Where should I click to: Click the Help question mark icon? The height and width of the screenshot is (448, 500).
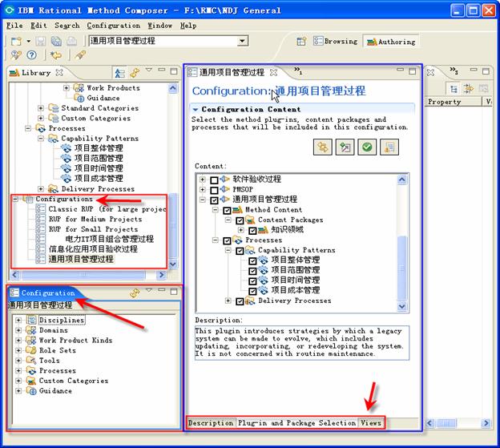coord(31,55)
